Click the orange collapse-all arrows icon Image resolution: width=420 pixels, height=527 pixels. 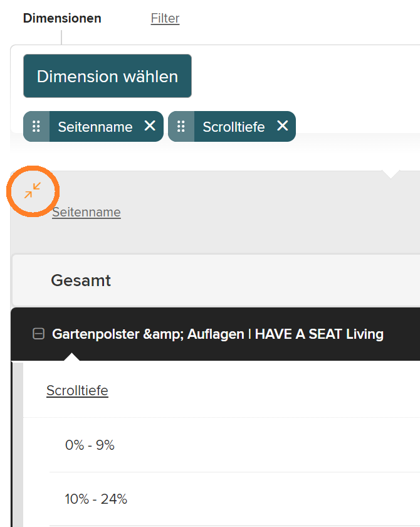[x=33, y=189]
